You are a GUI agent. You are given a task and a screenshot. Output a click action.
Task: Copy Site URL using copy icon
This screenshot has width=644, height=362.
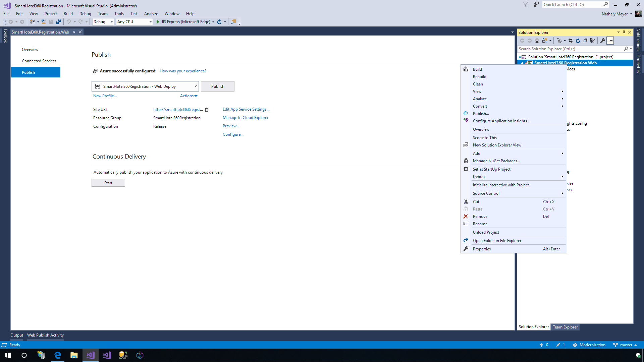(207, 109)
